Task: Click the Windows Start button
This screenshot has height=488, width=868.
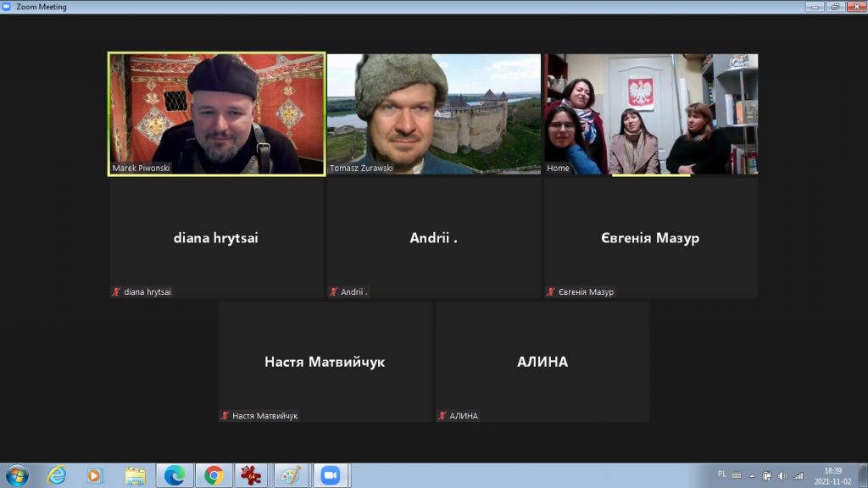Action: coord(16,475)
